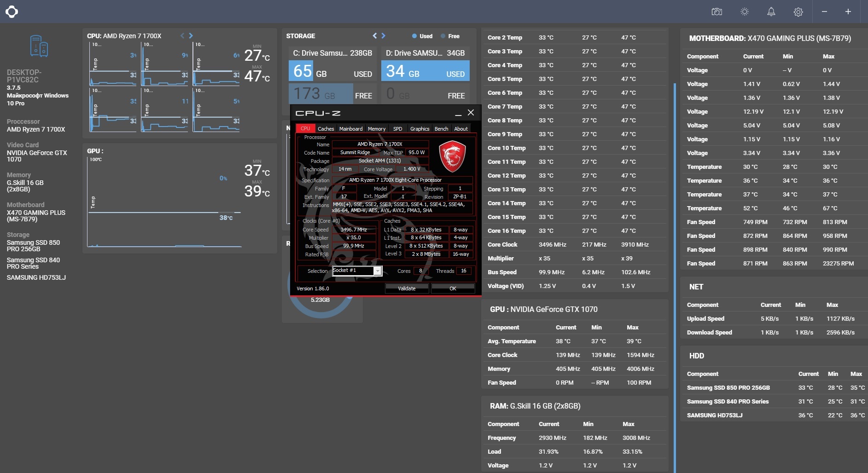Click the 'Free' legend in Storage panel
The width and height of the screenshot is (868, 473).
450,36
